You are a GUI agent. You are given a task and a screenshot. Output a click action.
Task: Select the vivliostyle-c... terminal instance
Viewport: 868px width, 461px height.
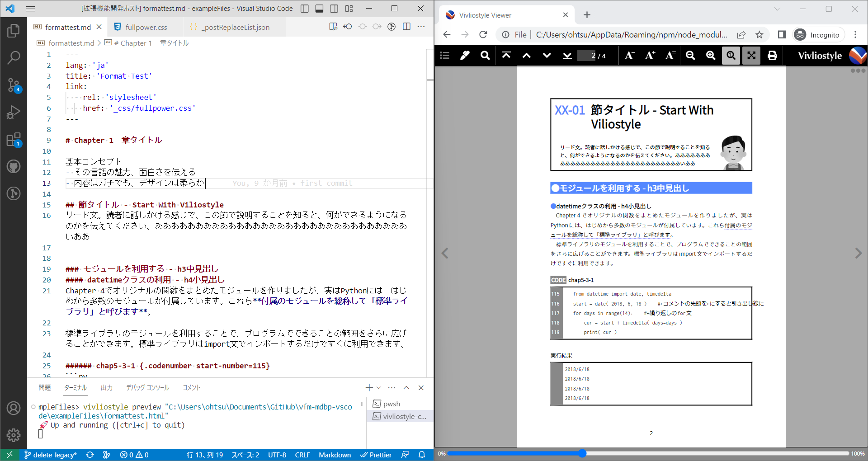point(400,416)
